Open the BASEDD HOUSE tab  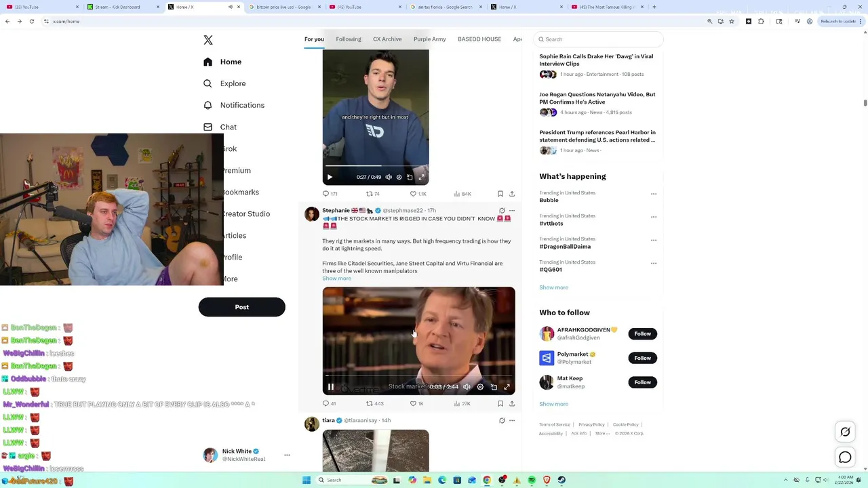click(x=479, y=39)
